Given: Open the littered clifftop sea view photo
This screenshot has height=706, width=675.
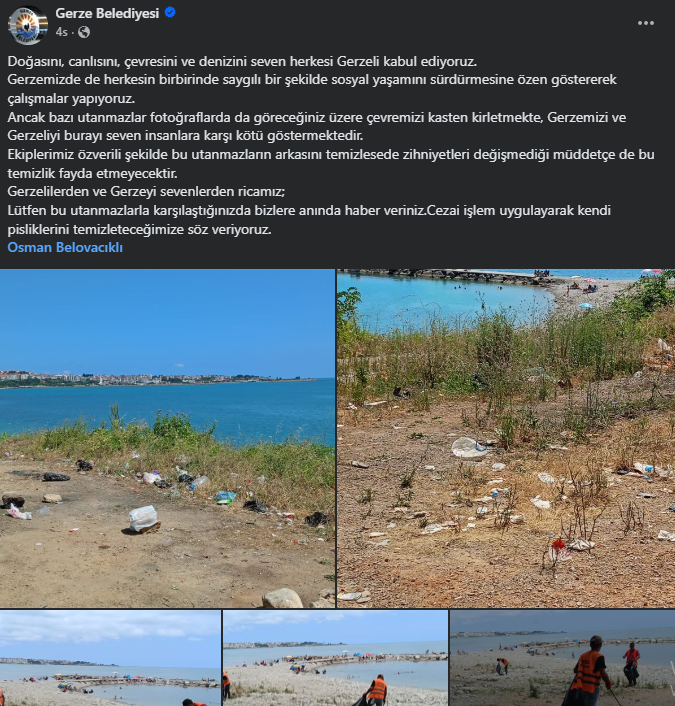Looking at the screenshot, I should [x=167, y=439].
